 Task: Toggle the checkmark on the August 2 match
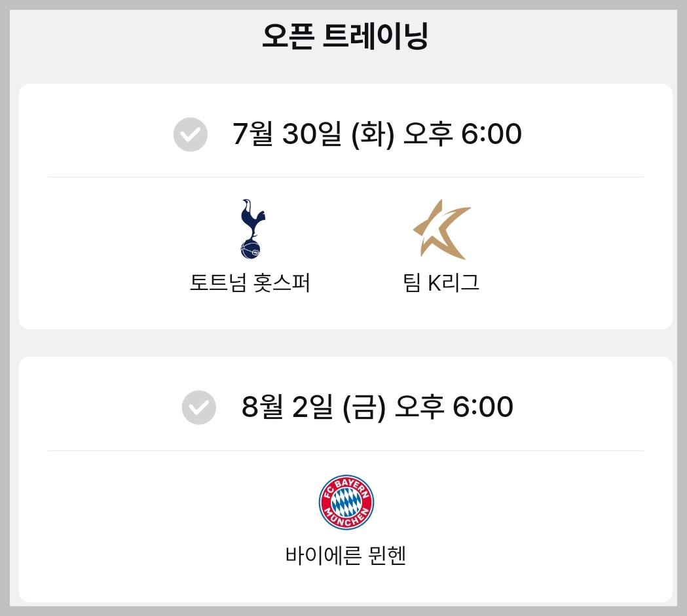[199, 407]
